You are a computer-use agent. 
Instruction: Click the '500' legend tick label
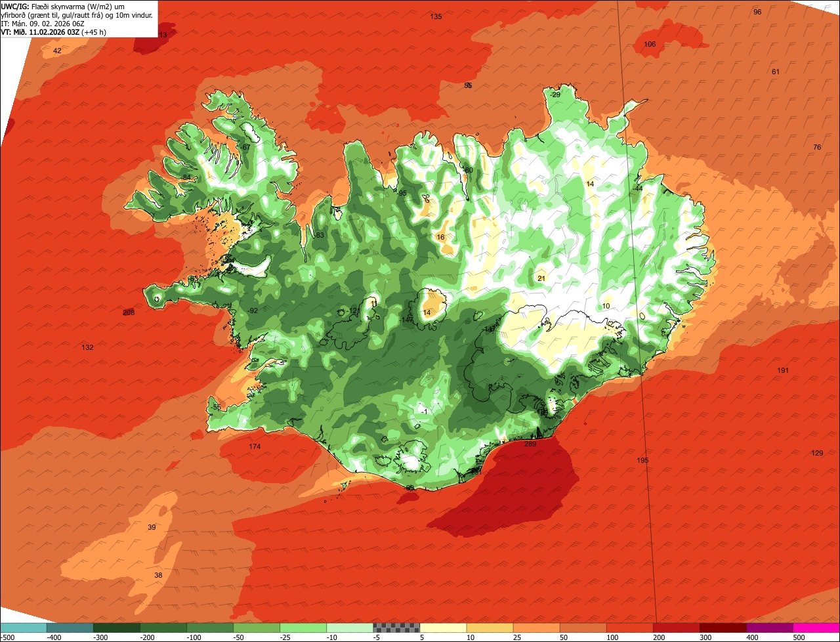click(799, 637)
